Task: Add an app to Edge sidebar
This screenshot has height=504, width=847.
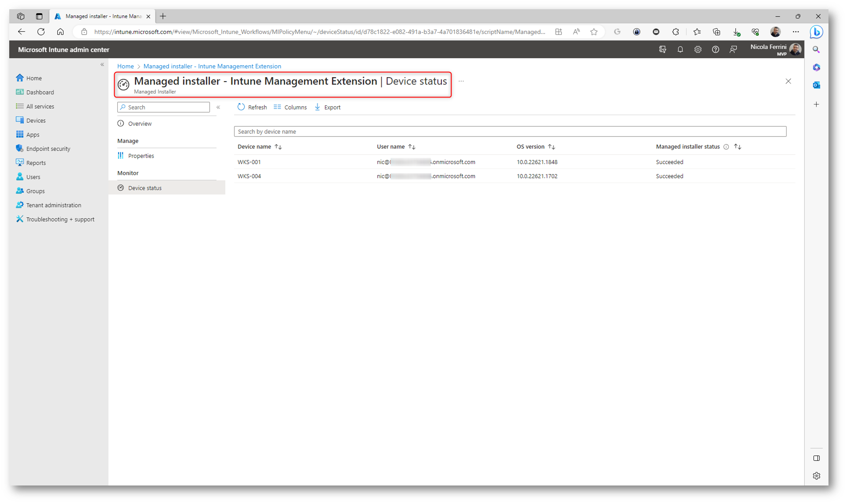Action: click(x=816, y=104)
